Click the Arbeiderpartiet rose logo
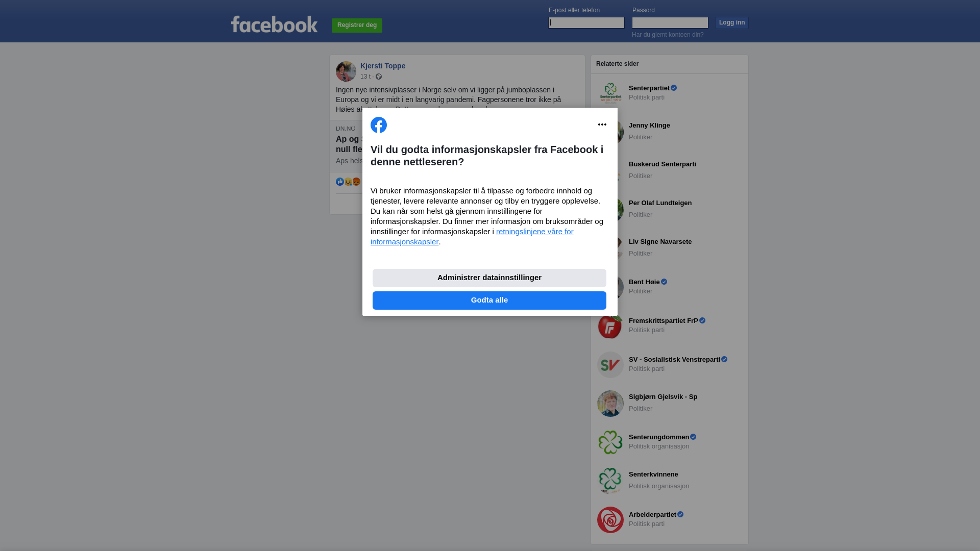This screenshot has width=980, height=551. click(x=610, y=520)
